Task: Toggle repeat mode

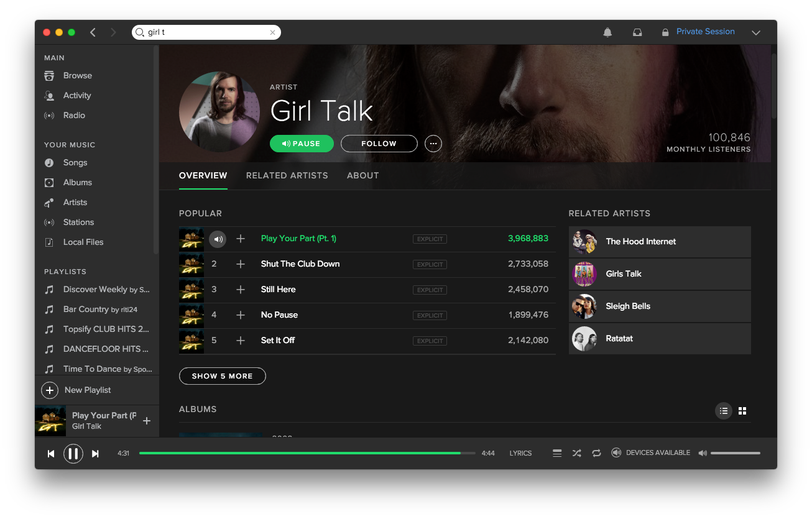Action: point(597,454)
